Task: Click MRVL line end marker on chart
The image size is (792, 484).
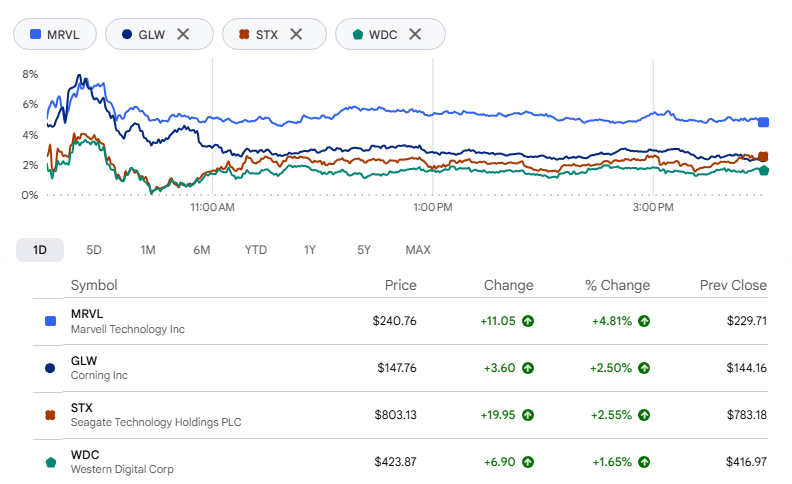Action: click(763, 122)
